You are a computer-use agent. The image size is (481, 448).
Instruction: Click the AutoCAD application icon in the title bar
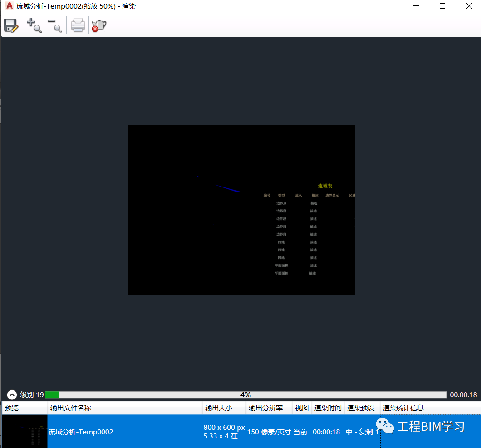pyautogui.click(x=10, y=6)
